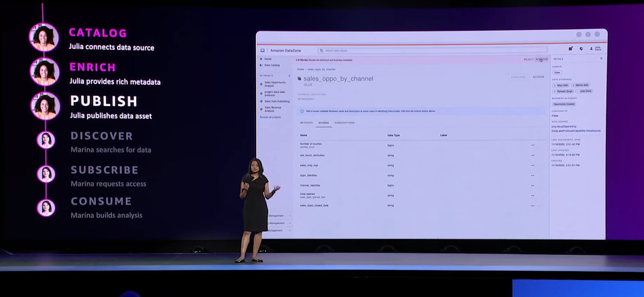
Task: Open Julia Davis user profile menu
Action: tap(596, 49)
